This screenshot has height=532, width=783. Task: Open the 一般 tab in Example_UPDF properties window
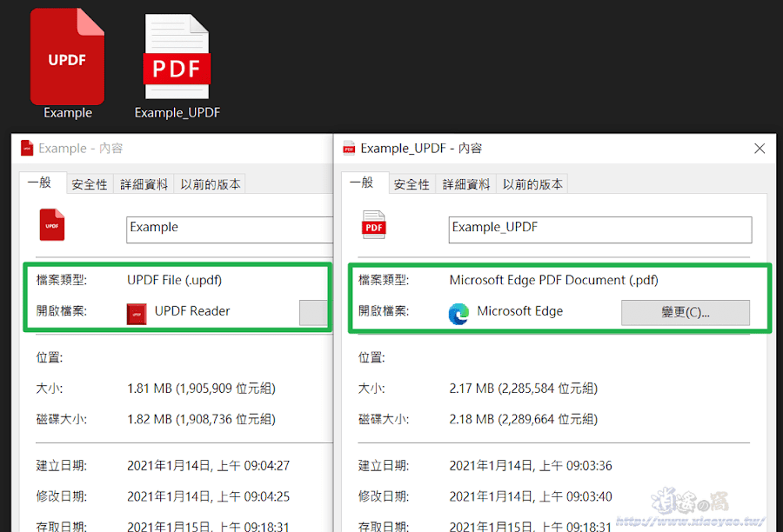click(365, 183)
